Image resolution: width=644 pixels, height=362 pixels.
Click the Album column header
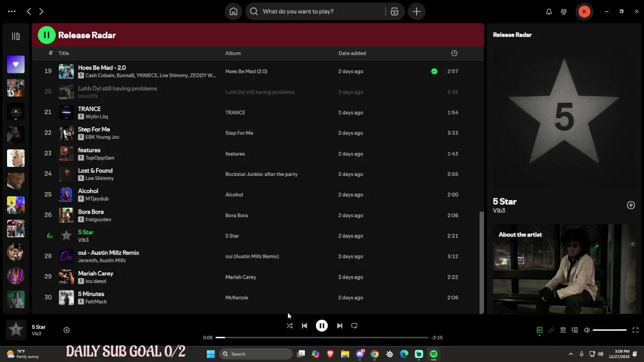click(x=233, y=53)
